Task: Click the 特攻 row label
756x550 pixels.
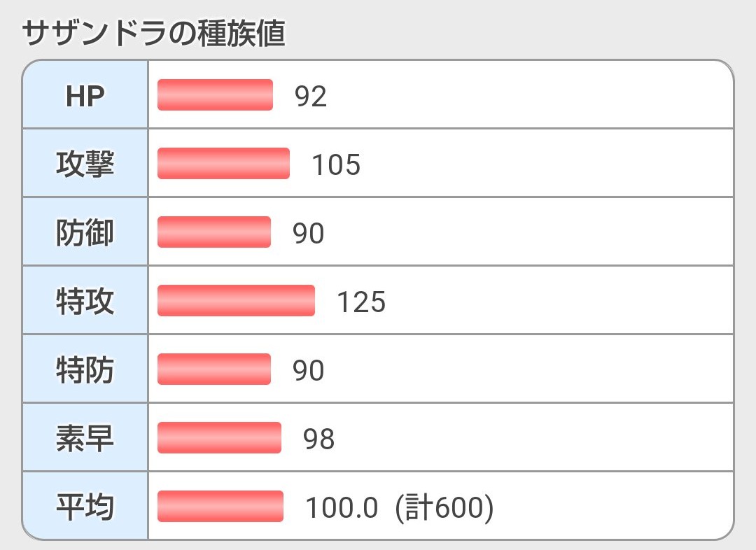Action: (85, 302)
